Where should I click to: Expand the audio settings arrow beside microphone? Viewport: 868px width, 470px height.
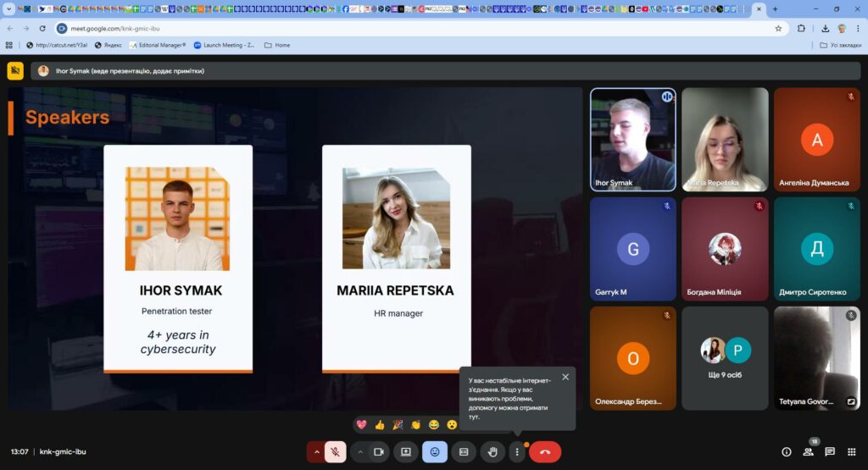pos(317,452)
